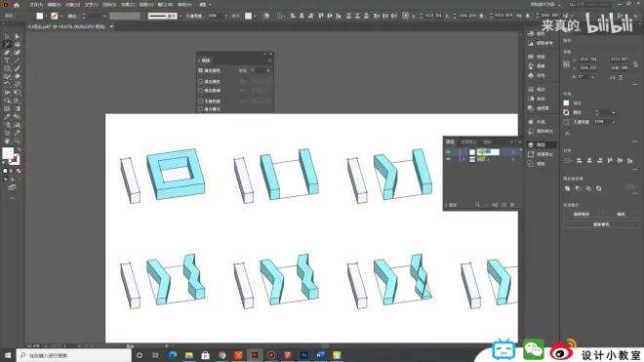Screen dimensions: 644x362
Task: Select the Free Transform tool
Action: click(x=18, y=93)
